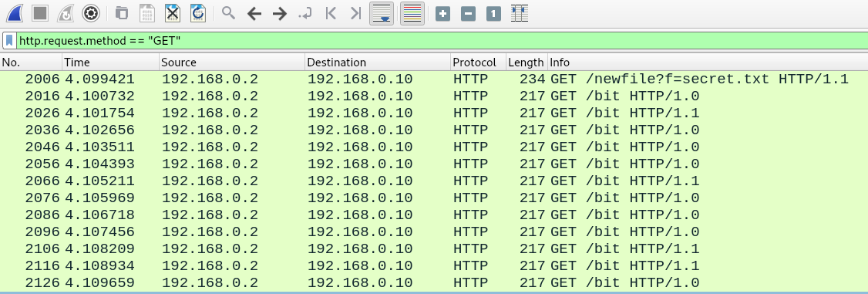This screenshot has width=868, height=294.
Task: Toggle packet list colorization
Action: coord(412,13)
